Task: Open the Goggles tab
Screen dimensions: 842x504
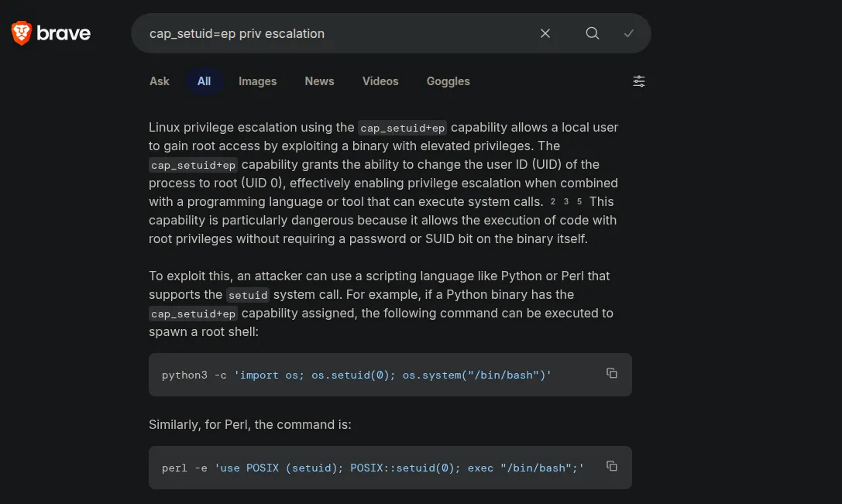Action: coord(448,81)
